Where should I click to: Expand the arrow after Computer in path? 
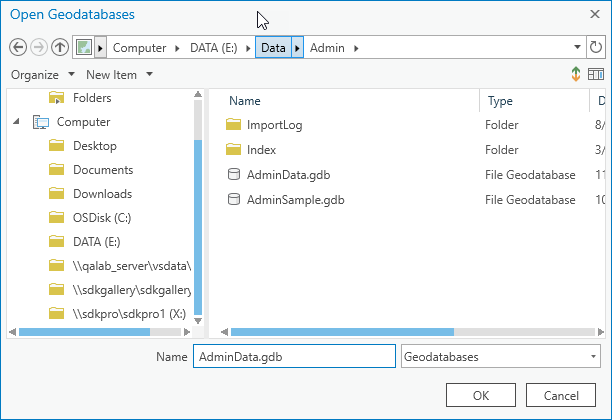178,48
